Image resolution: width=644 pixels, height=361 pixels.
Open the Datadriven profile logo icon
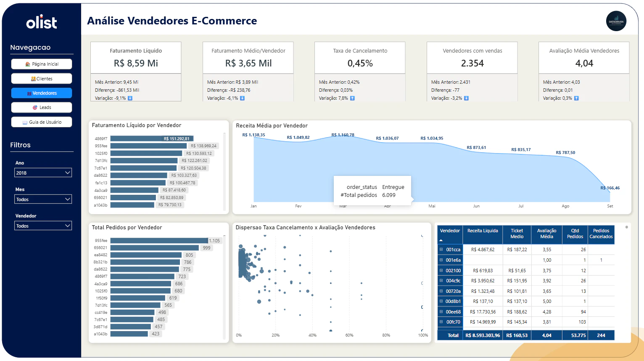pos(616,21)
